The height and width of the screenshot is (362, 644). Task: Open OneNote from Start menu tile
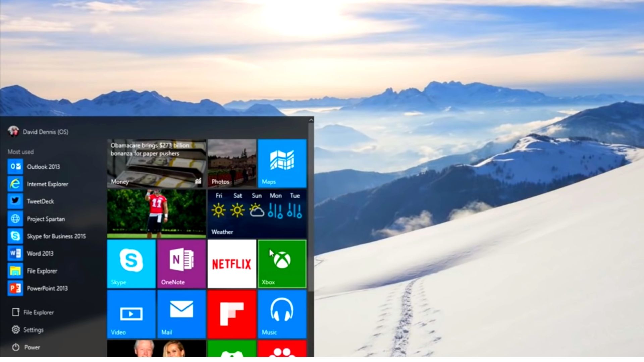(x=182, y=263)
